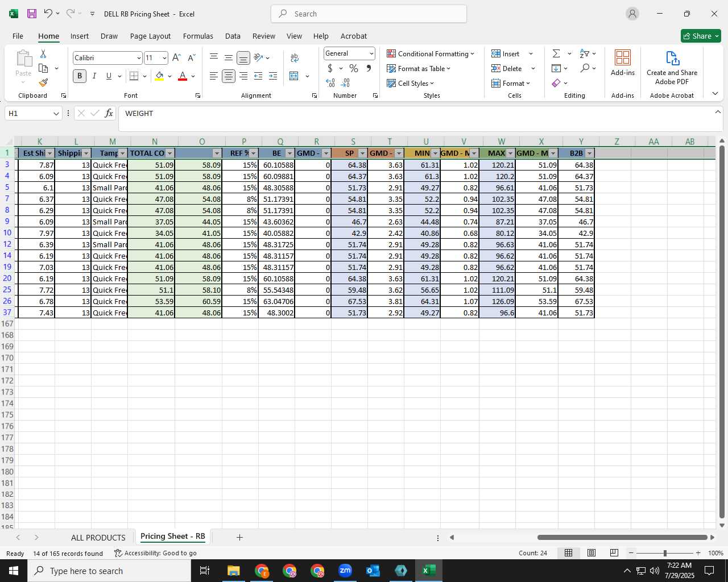Toggle align right
Image resolution: width=728 pixels, height=582 pixels.
tap(243, 76)
